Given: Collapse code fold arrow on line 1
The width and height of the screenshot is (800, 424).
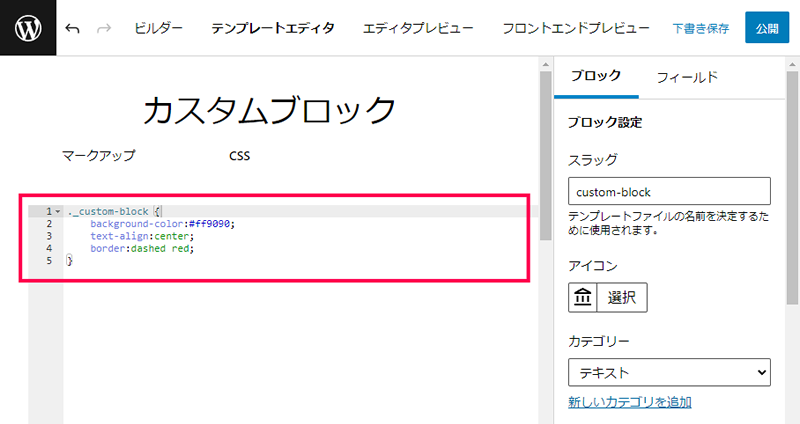Looking at the screenshot, I should coord(58,211).
